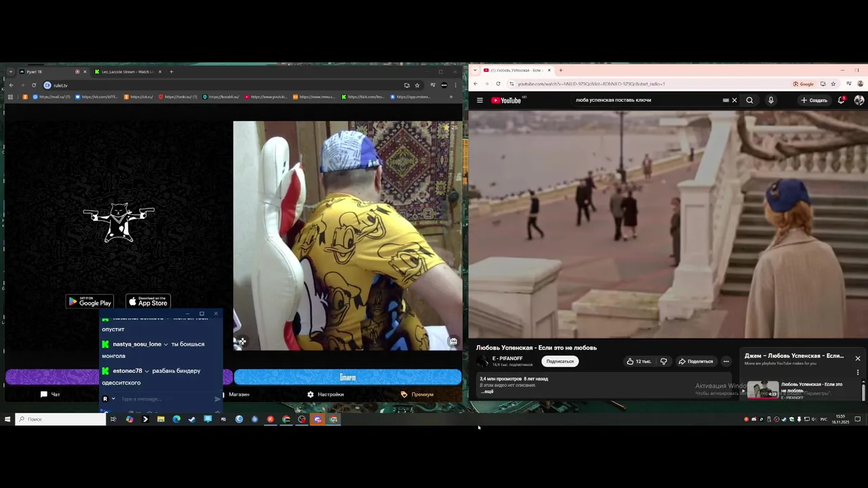
Task: Close the popout chat window
Action: 216,314
